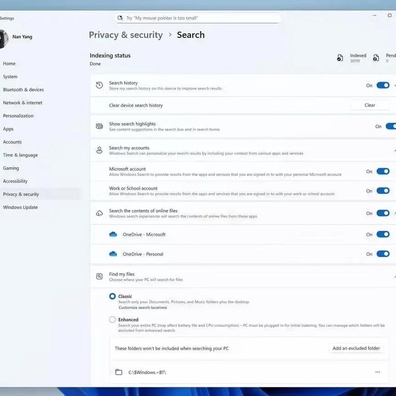This screenshot has height=396, width=396.
Task: Click the C:\$Windows.~BT folder icon
Action: [119, 372]
